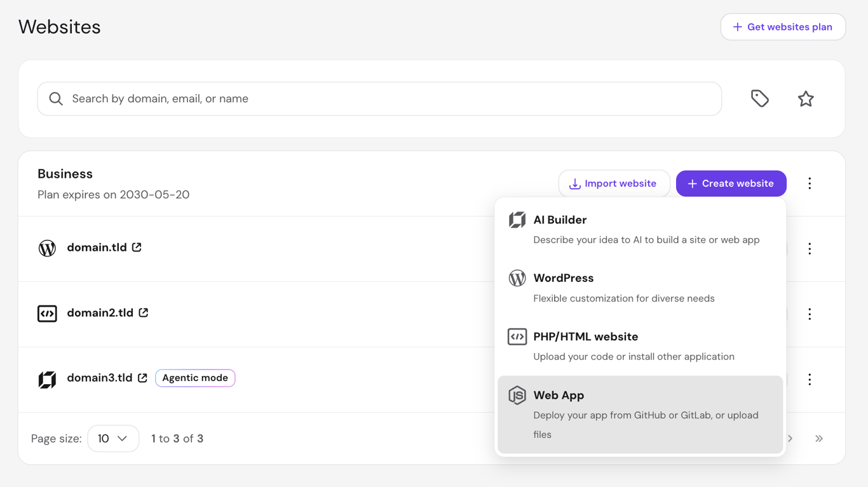
Task: Go to the next page arrow
Action: pyautogui.click(x=790, y=439)
